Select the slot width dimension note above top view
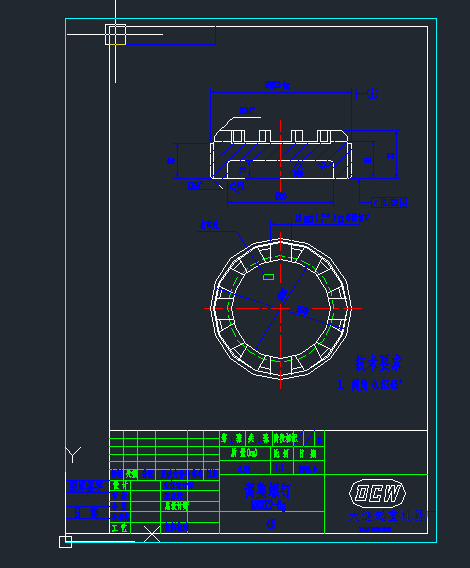This screenshot has height=568, width=470. pyautogui.click(x=332, y=218)
